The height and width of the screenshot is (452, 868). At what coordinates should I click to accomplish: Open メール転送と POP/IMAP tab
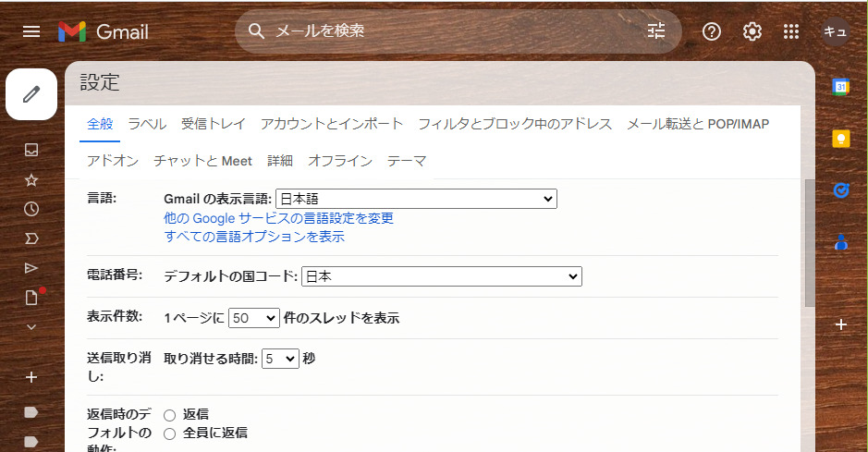[698, 124]
